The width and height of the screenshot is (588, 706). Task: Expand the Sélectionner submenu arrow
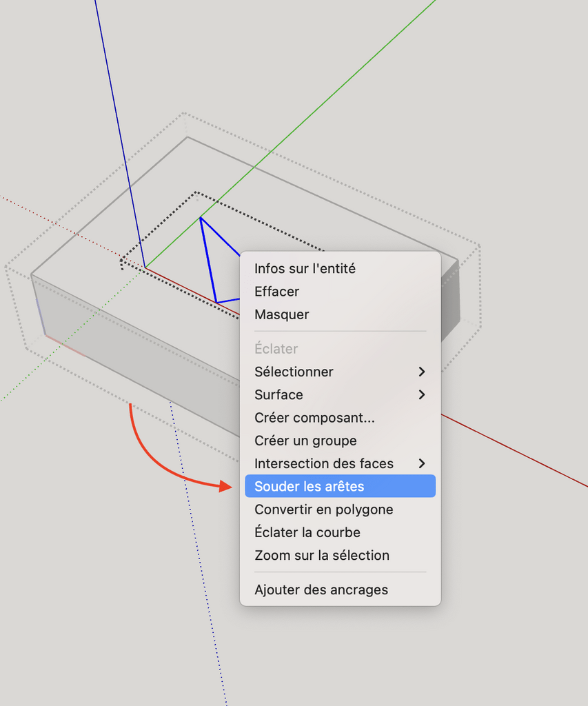pyautogui.click(x=422, y=372)
